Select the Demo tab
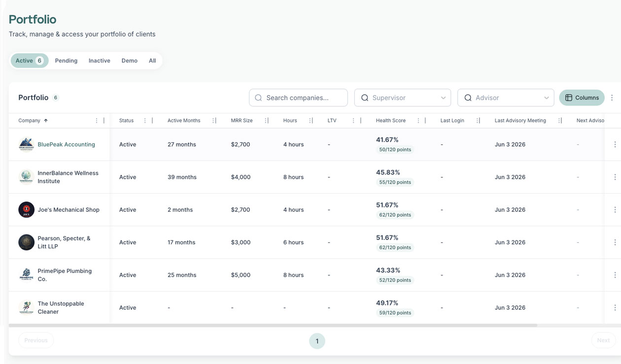The image size is (621, 364). pos(130,61)
